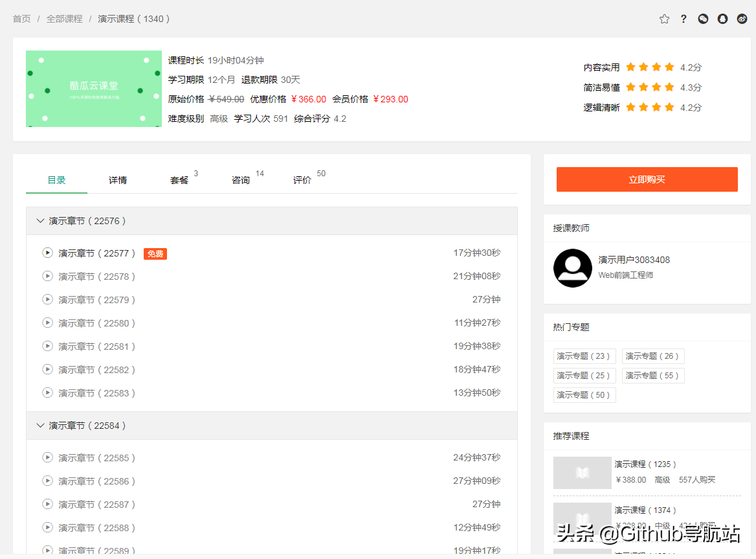Share the course via the WeChat icon
Image resolution: width=756 pixels, height=559 pixels.
point(703,19)
